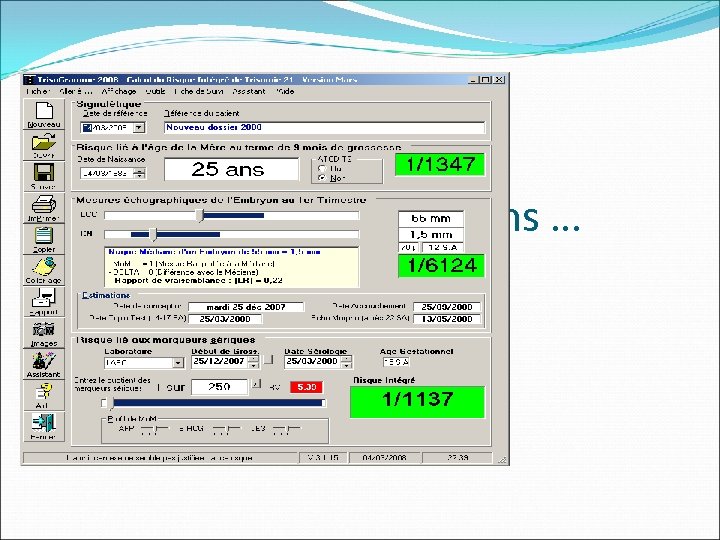Toggle checkbox in Date de référence field
This screenshot has height=540, width=720.
87,128
